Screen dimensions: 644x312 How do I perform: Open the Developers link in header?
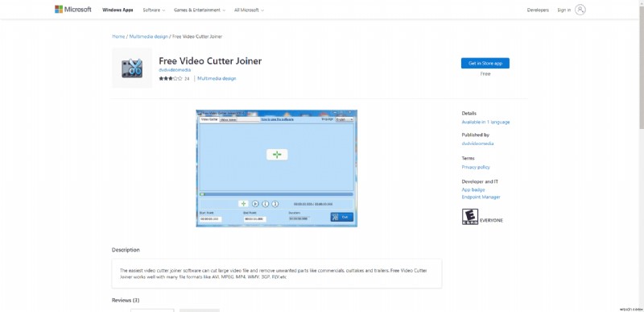point(538,10)
